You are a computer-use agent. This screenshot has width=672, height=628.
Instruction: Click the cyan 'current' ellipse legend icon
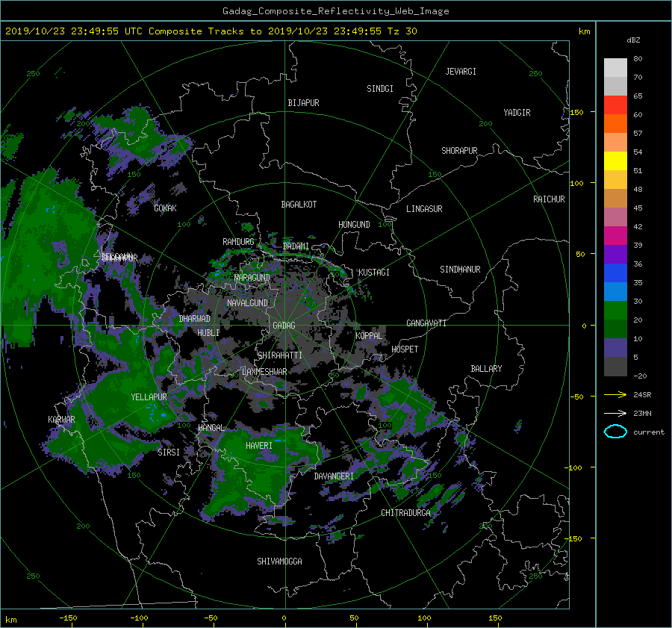615,432
